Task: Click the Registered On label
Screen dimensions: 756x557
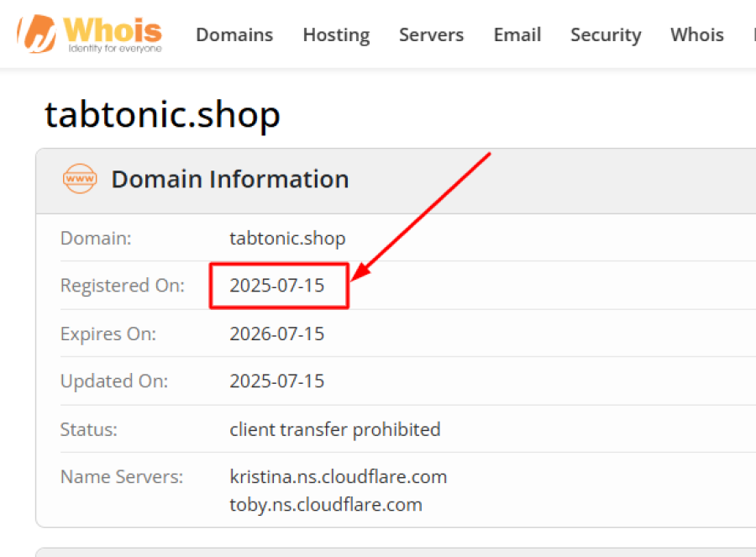Action: (x=123, y=286)
